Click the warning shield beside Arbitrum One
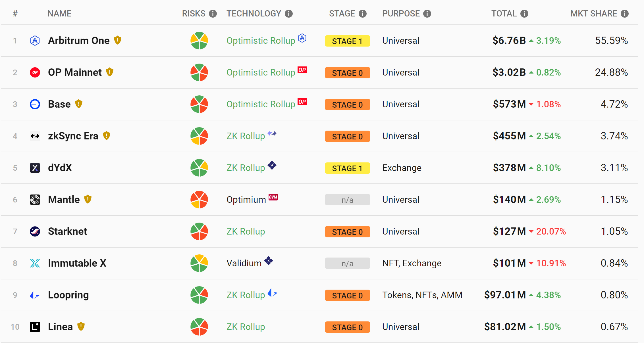 (x=118, y=40)
